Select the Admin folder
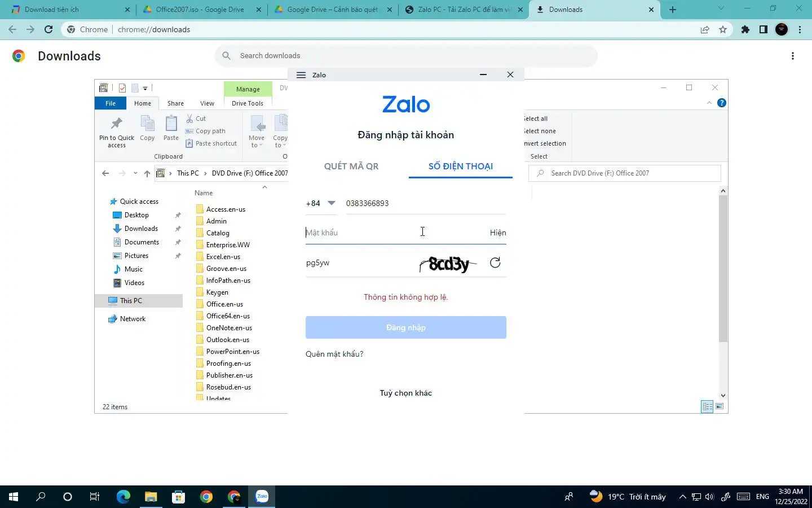This screenshot has width=812, height=508. 217,221
